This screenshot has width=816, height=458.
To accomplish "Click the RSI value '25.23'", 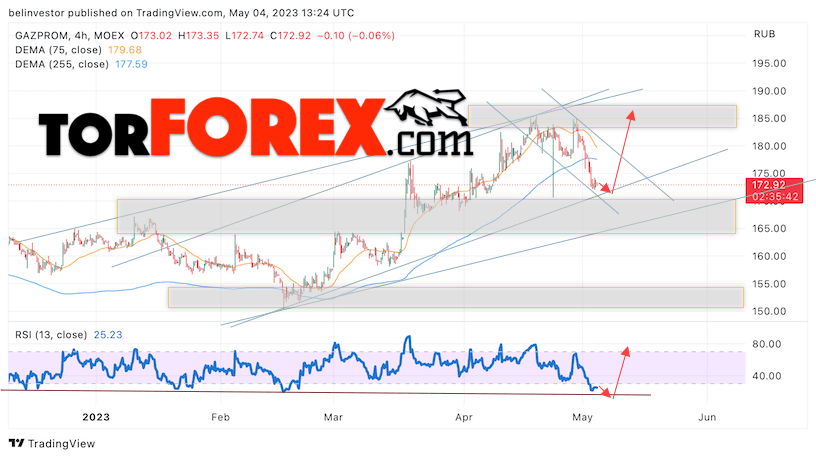I will [108, 335].
